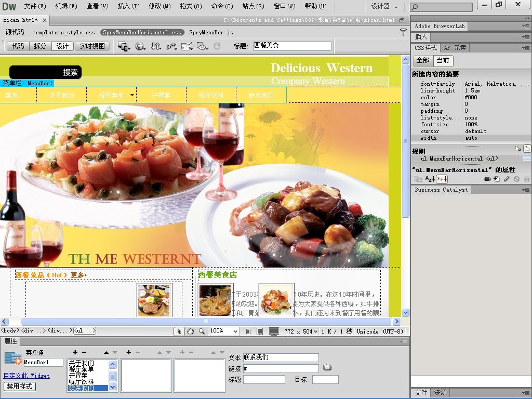Click the browse folder icon beside link field
Viewport: 532px width, 399px height.
click(327, 367)
